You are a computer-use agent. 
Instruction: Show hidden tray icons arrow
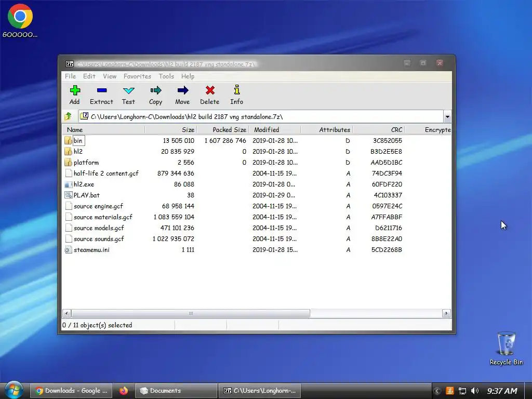(x=437, y=391)
